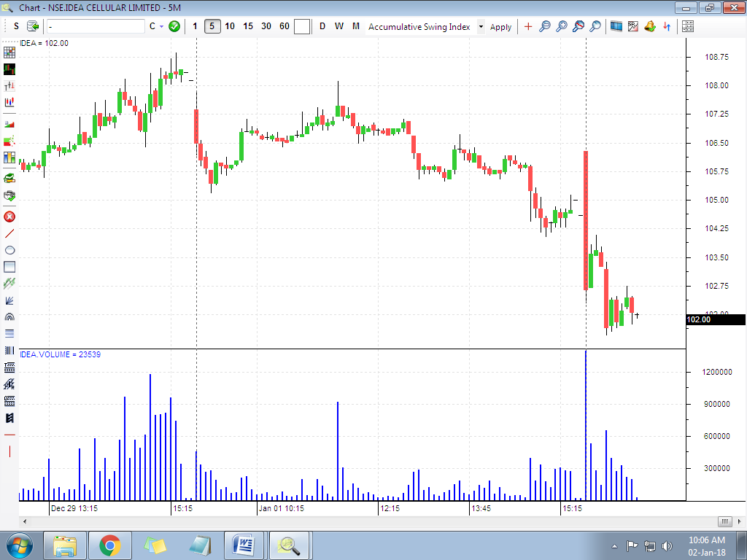Select the OHLC bar chart icon

tap(9, 86)
